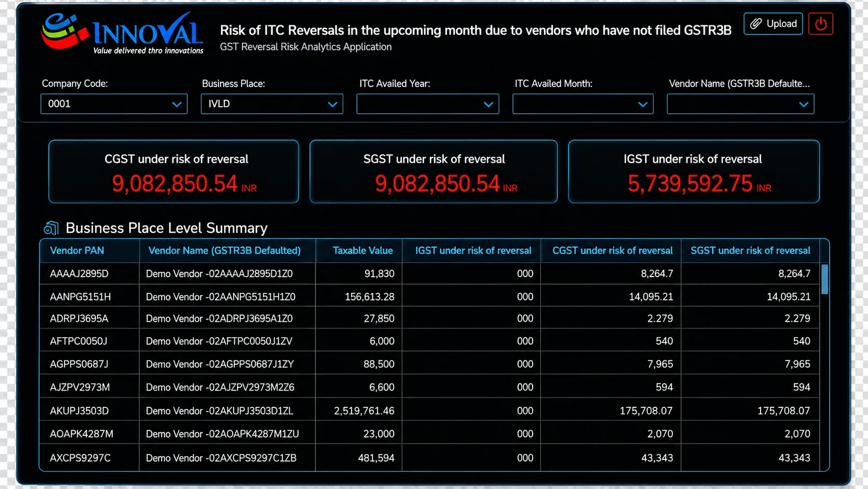The width and height of the screenshot is (868, 489).
Task: Click the red power logout icon
Action: (820, 24)
